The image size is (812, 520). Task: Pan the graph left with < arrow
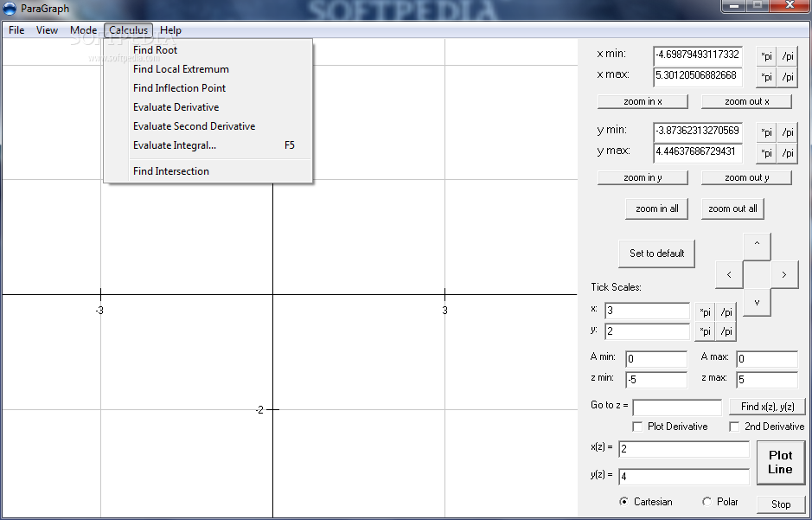[x=729, y=274]
